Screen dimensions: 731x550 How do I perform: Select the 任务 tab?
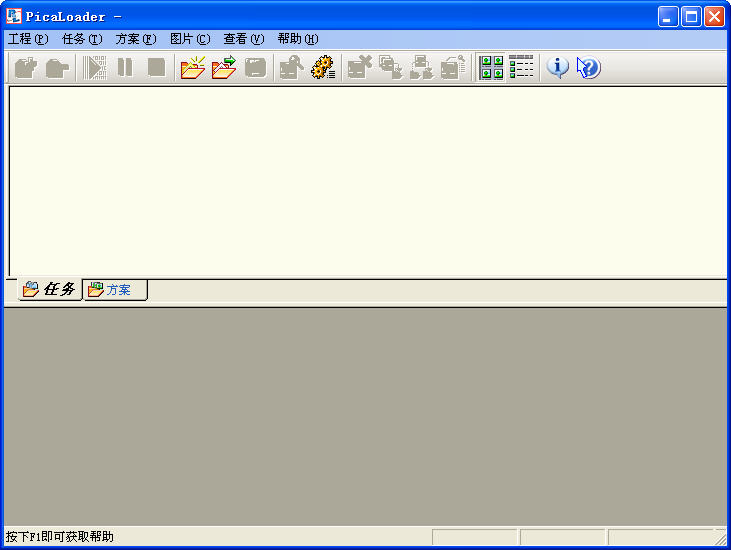49,289
